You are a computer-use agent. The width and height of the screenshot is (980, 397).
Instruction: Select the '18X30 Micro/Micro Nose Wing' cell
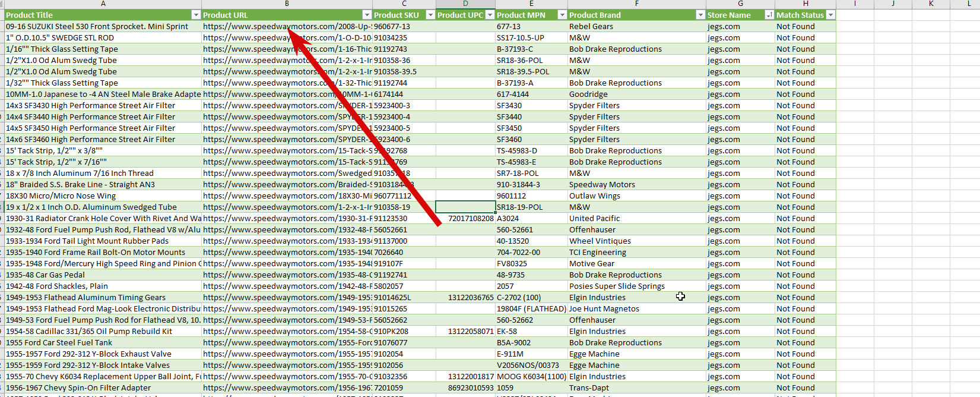click(103, 196)
